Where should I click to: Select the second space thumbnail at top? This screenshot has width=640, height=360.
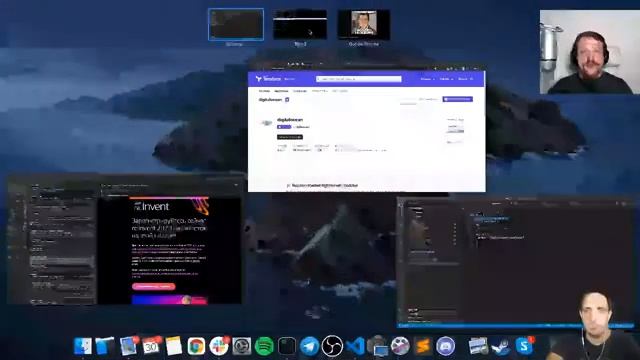pos(300,24)
